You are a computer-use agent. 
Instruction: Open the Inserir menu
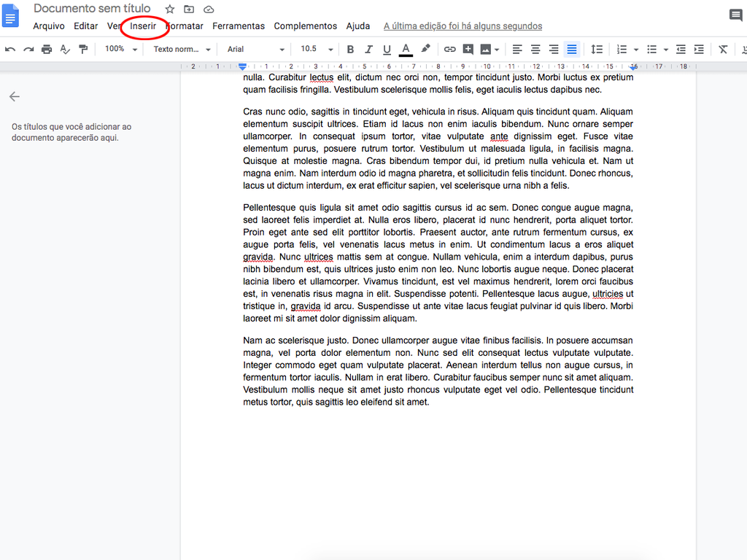[x=143, y=26]
